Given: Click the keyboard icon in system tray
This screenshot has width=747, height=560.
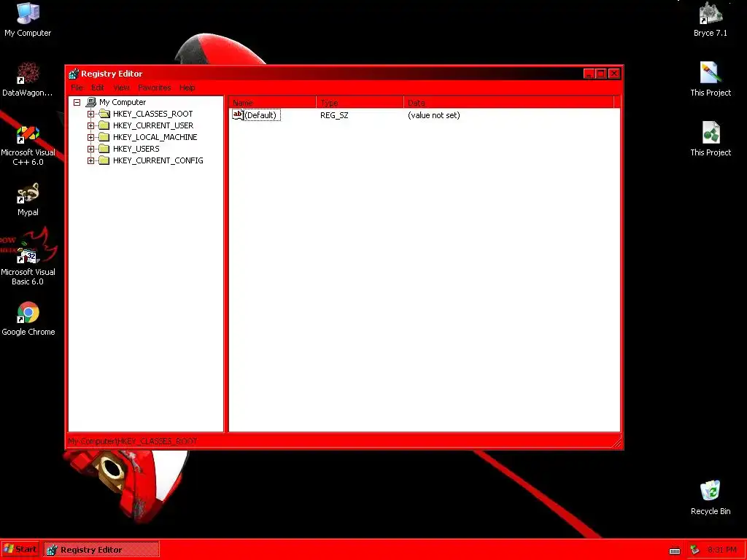Looking at the screenshot, I should pyautogui.click(x=675, y=551).
